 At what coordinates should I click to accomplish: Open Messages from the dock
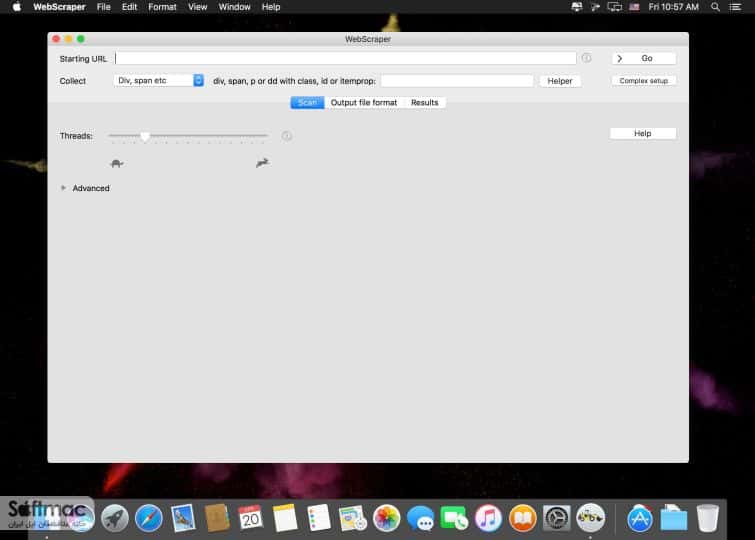[x=420, y=518]
